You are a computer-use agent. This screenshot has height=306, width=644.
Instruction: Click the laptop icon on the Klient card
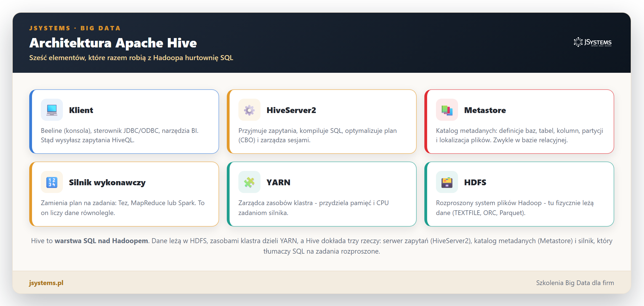52,110
